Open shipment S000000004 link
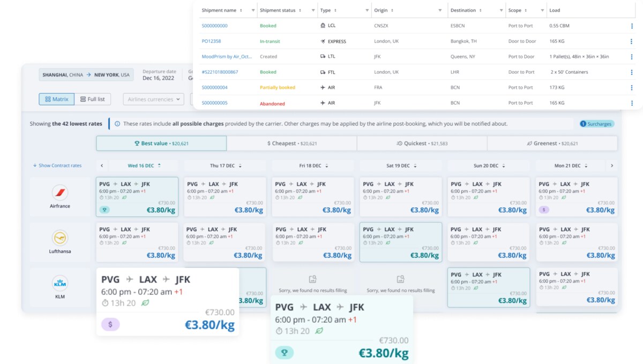 [214, 87]
